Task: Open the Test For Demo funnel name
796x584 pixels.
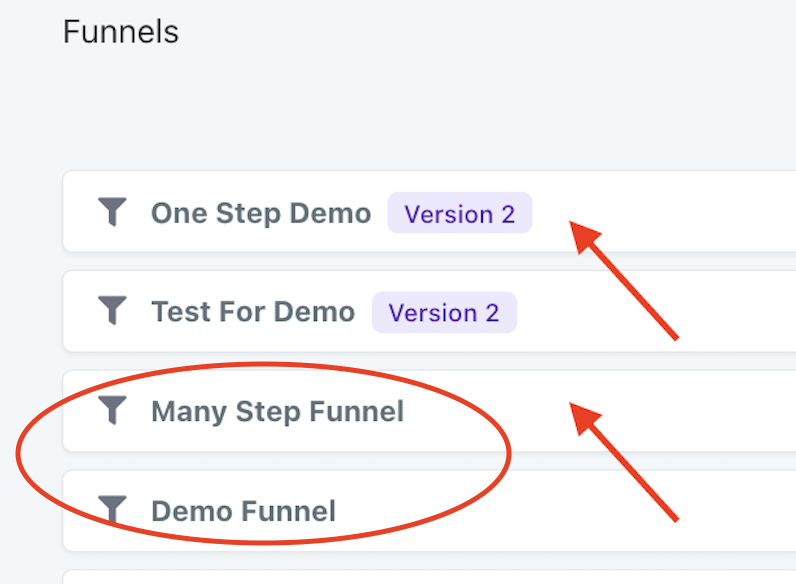Action: 252,312
